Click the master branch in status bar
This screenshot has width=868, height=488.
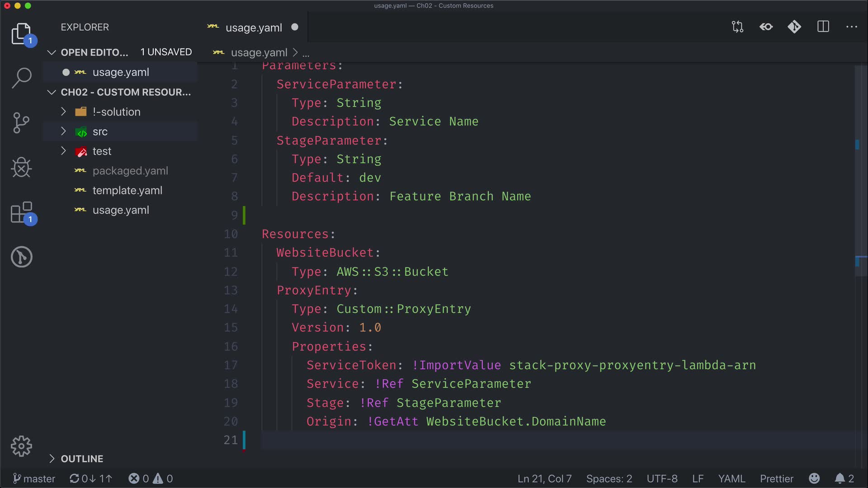pyautogui.click(x=34, y=479)
